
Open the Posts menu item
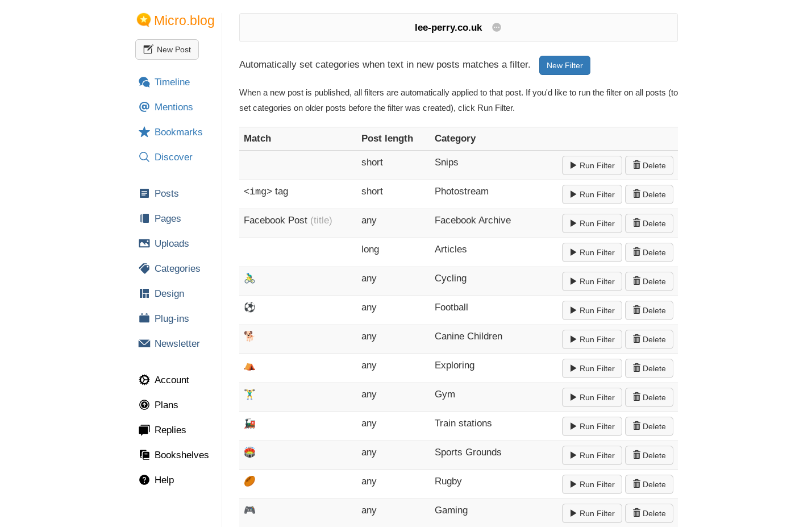pyautogui.click(x=166, y=193)
